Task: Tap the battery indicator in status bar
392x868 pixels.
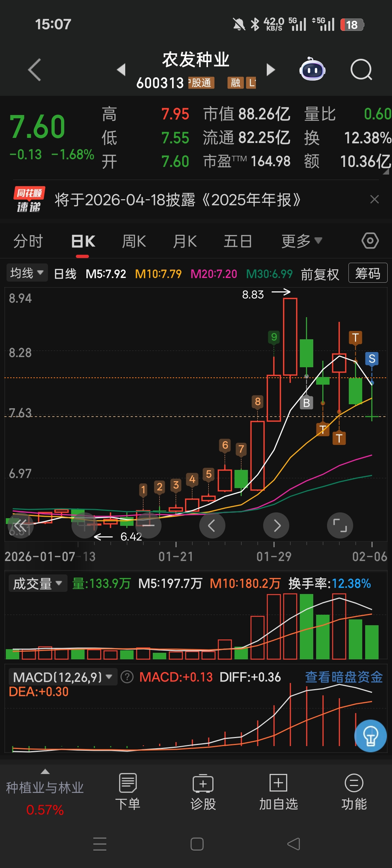Action: [352, 25]
